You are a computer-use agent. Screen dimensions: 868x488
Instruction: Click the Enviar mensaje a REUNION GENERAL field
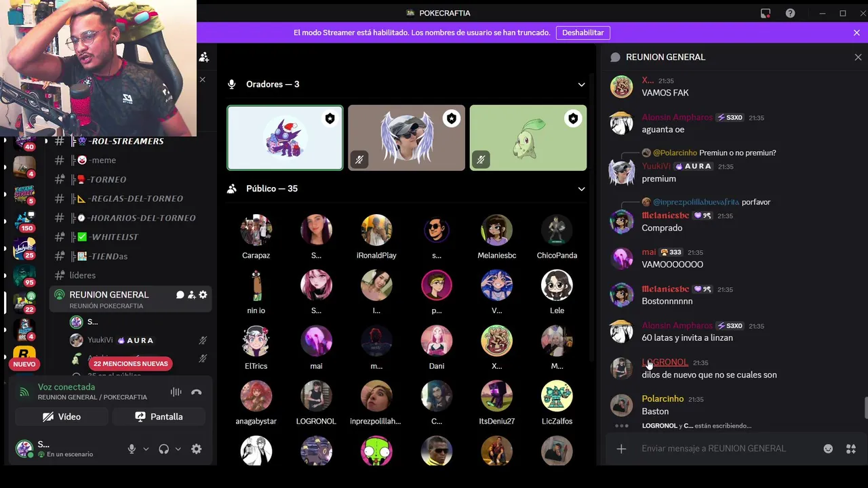[x=713, y=449]
